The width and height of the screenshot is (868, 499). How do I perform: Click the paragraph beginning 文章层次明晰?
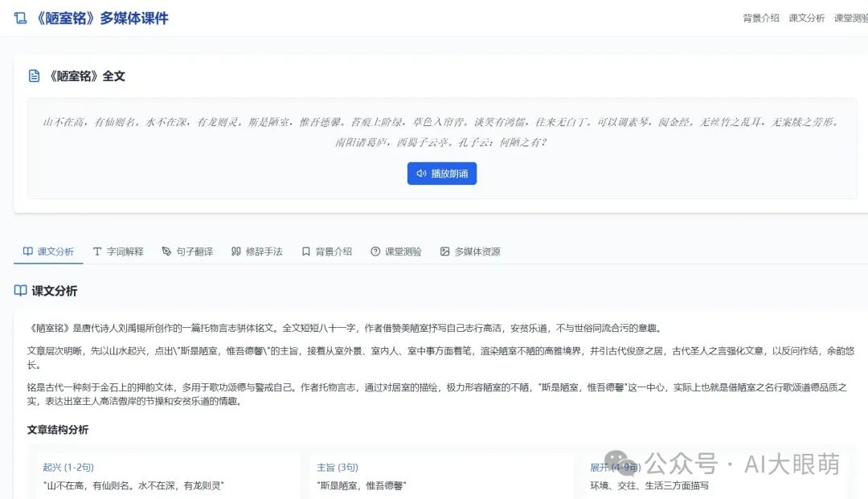441,358
